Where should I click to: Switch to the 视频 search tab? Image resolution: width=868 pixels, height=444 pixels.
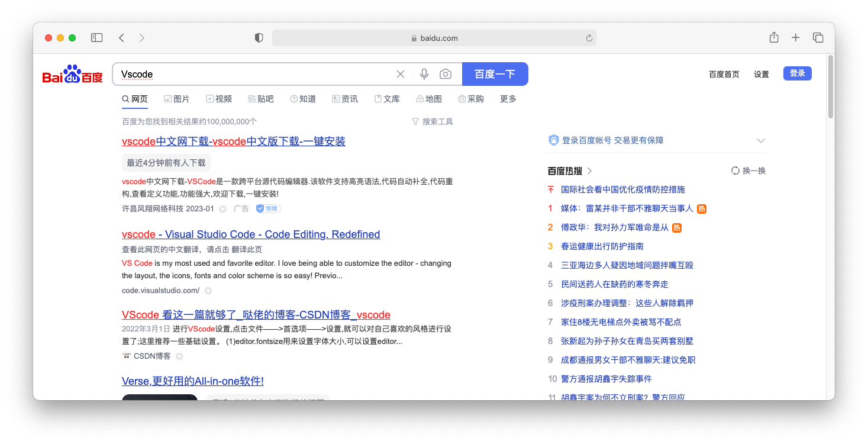(x=219, y=99)
